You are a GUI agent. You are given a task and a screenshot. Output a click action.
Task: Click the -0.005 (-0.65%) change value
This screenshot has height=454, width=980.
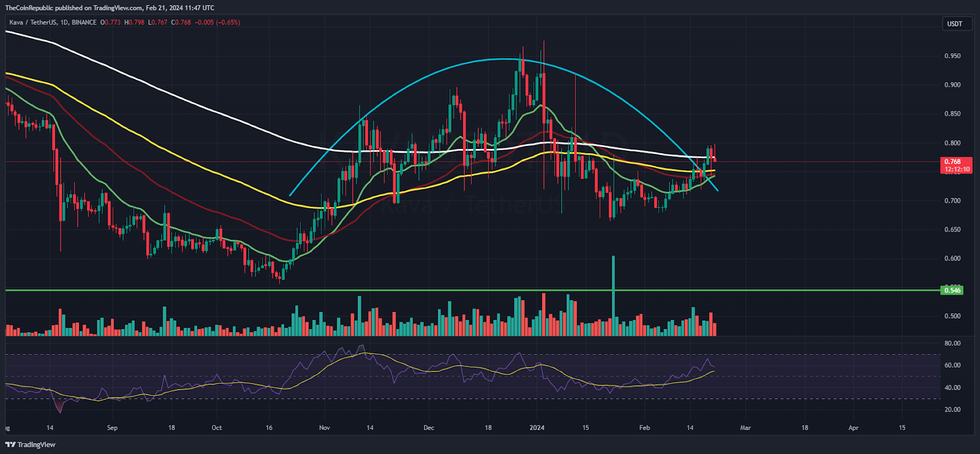(217, 23)
